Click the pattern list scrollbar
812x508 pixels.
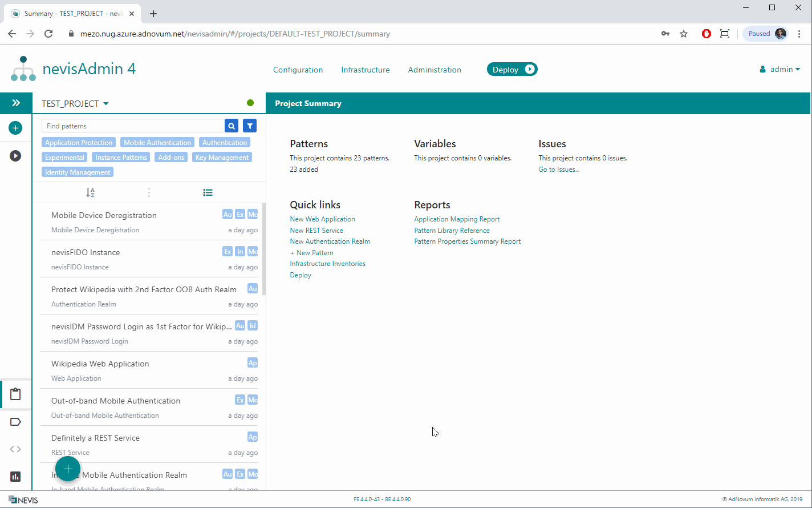pyautogui.click(x=263, y=249)
